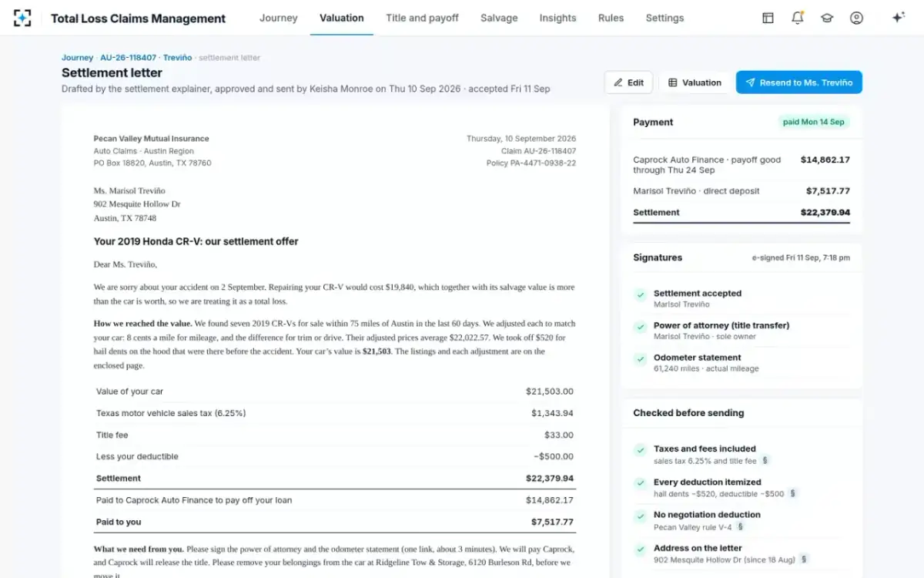Switch to the Rules tab
Screen dimensions: 924x578
click(611, 18)
